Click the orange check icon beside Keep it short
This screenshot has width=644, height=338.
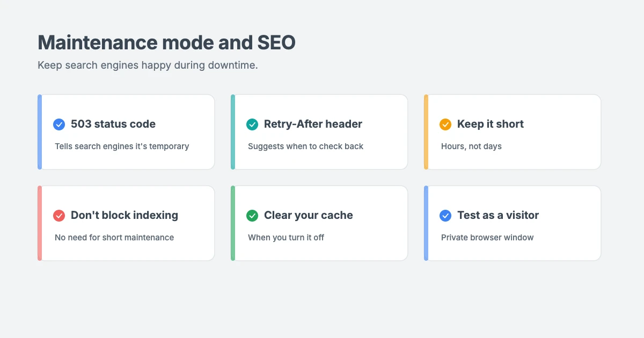pos(445,124)
